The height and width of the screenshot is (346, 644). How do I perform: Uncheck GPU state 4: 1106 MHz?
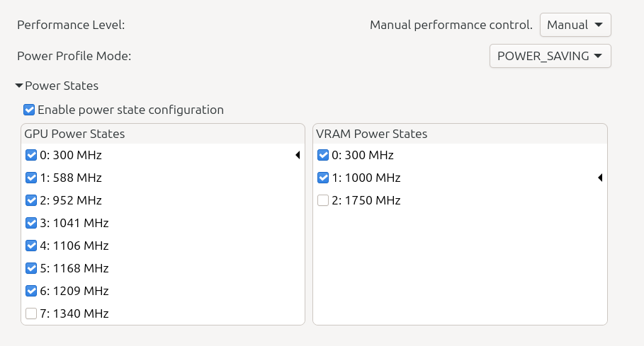tap(31, 246)
